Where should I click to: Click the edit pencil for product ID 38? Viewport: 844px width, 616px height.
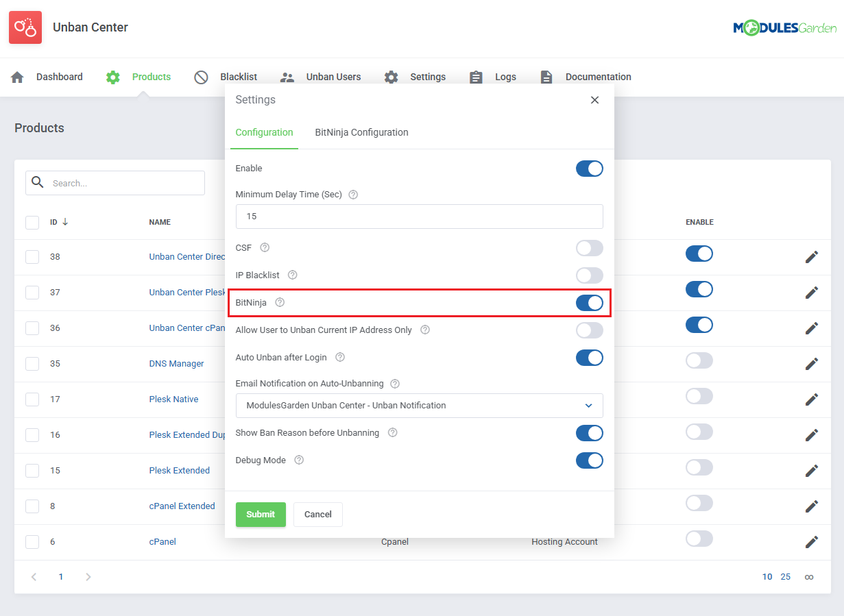tap(812, 256)
